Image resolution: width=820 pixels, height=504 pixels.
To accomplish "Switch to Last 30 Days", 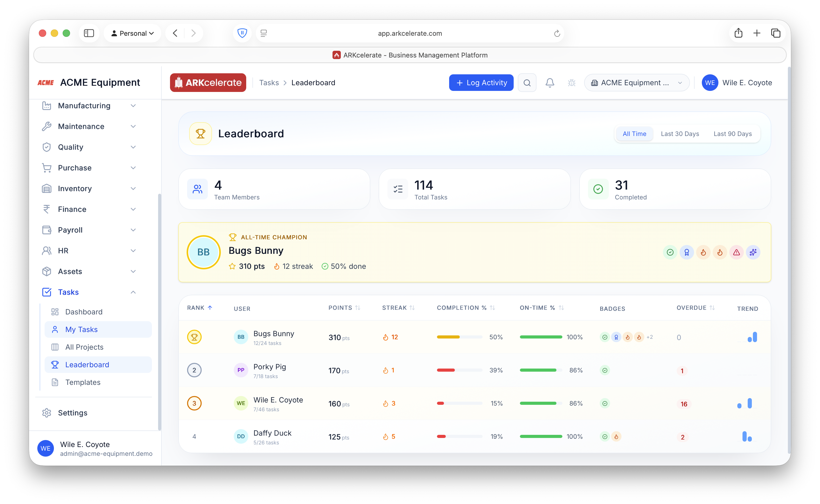I will (x=680, y=134).
